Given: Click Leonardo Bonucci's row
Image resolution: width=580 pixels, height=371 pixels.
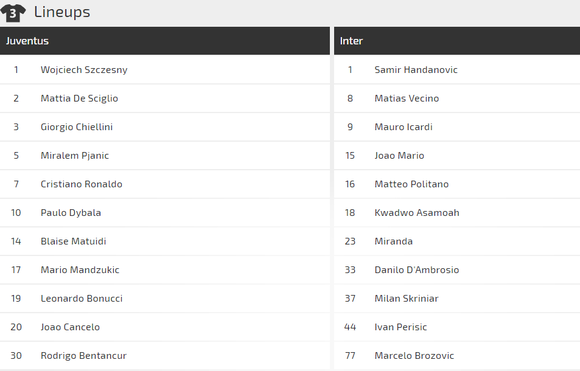Looking at the screenshot, I should pos(165,299).
